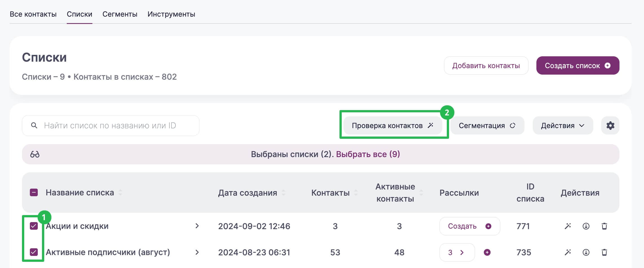Click ID списка column header
Screen dimensions: 644x268
(530, 193)
